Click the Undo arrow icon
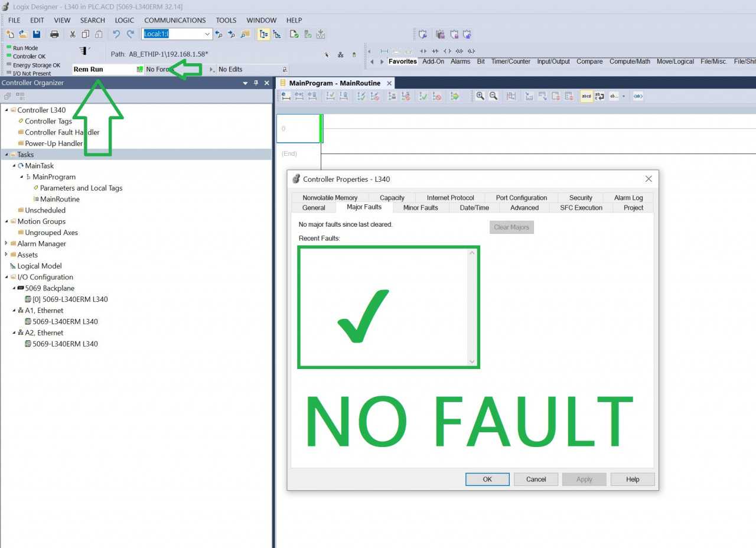This screenshot has height=548, width=756. pyautogui.click(x=116, y=34)
